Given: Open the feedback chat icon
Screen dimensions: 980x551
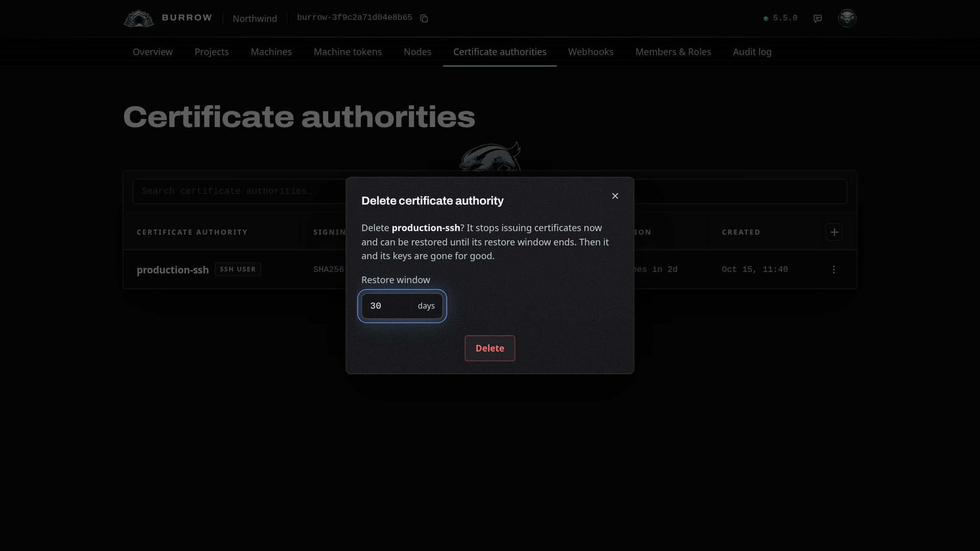Looking at the screenshot, I should pyautogui.click(x=818, y=18).
